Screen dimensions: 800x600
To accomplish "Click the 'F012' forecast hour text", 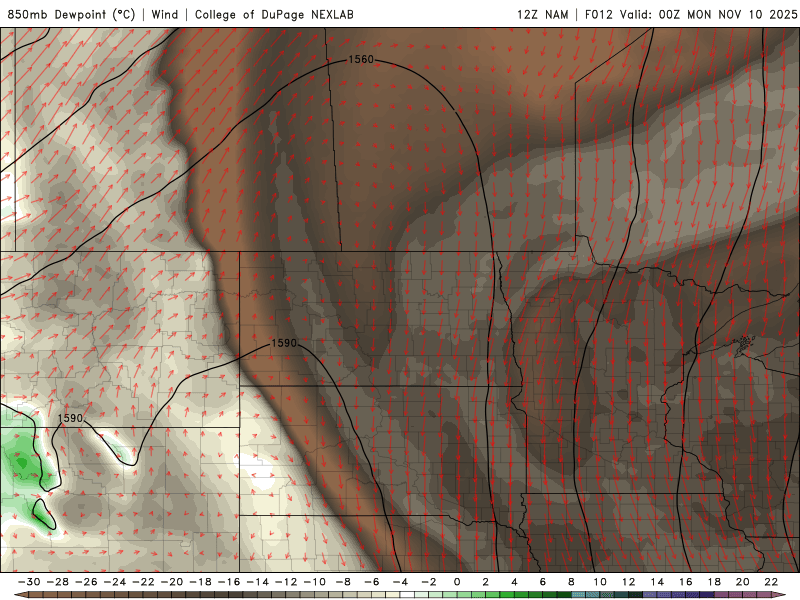I will (x=598, y=14).
